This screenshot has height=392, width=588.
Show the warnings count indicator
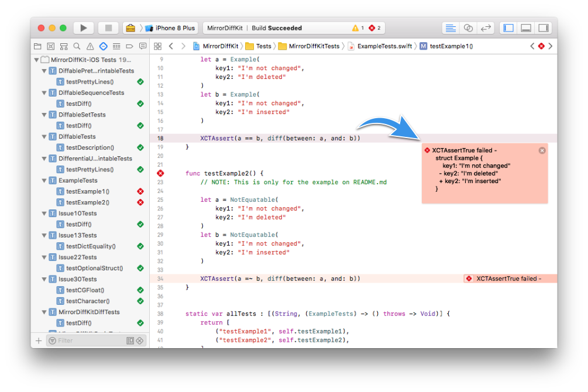tap(358, 27)
